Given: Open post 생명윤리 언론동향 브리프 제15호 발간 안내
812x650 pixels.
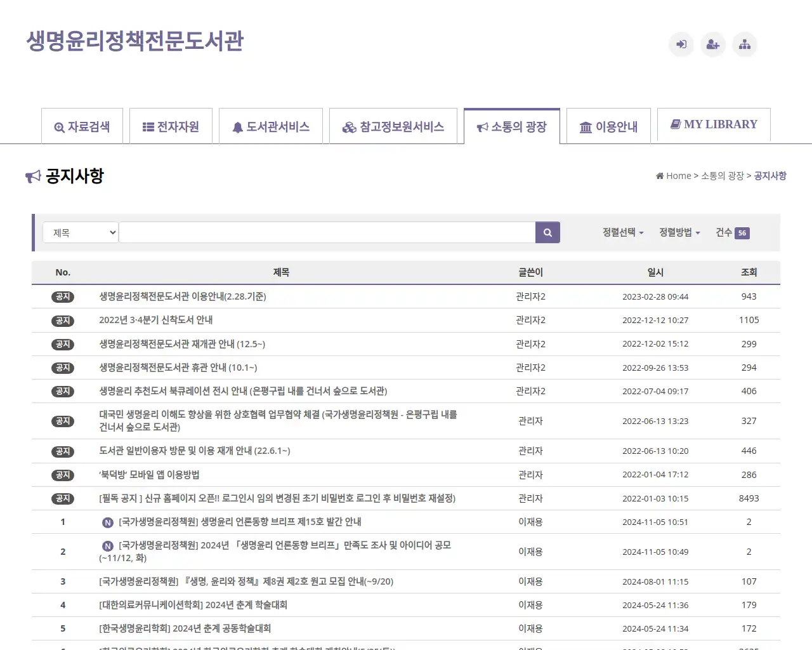Looking at the screenshot, I should pyautogui.click(x=240, y=522).
